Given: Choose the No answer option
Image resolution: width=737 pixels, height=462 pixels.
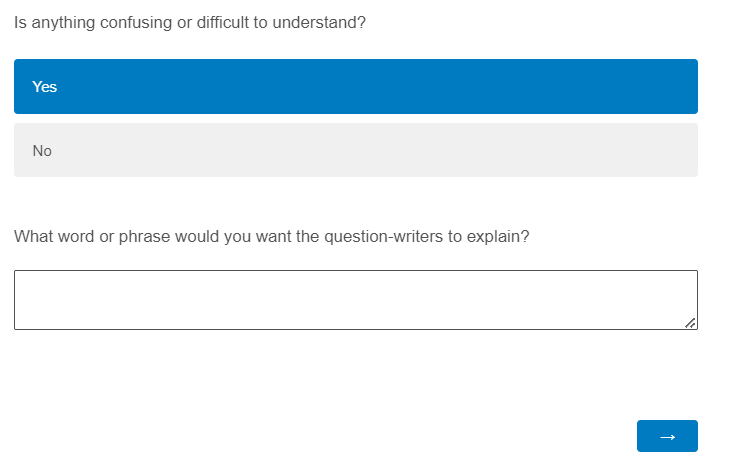Looking at the screenshot, I should point(355,151).
